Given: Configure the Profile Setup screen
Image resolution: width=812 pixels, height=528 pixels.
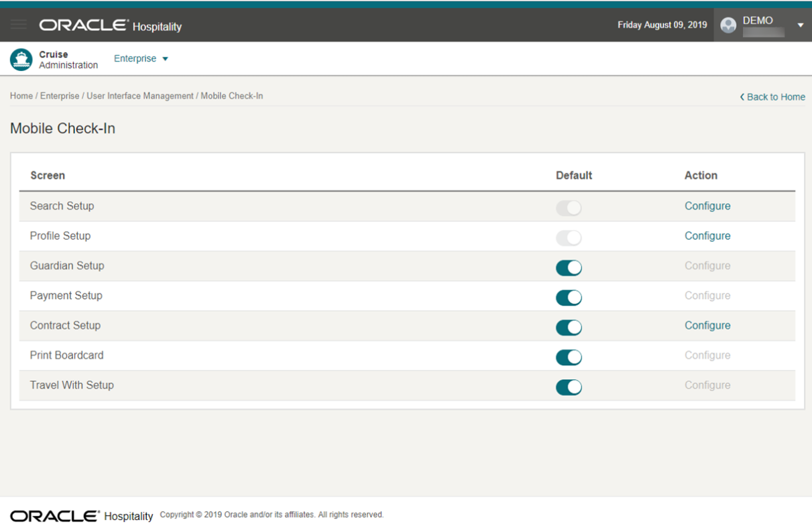Looking at the screenshot, I should [707, 236].
